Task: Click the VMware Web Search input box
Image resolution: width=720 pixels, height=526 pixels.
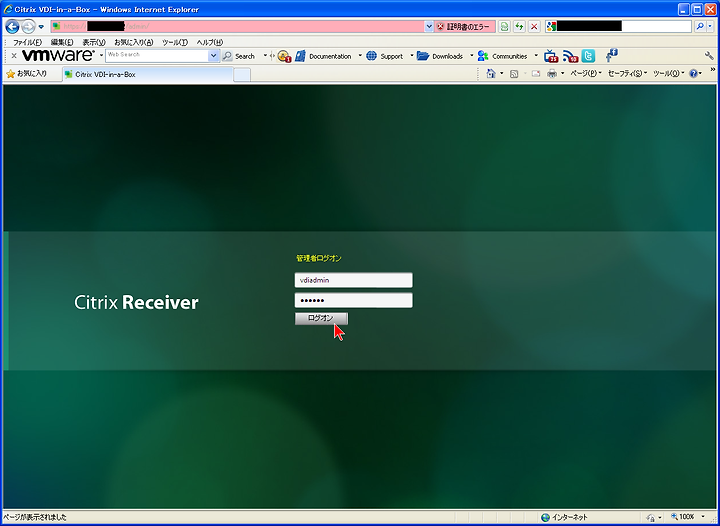Action: (x=157, y=56)
